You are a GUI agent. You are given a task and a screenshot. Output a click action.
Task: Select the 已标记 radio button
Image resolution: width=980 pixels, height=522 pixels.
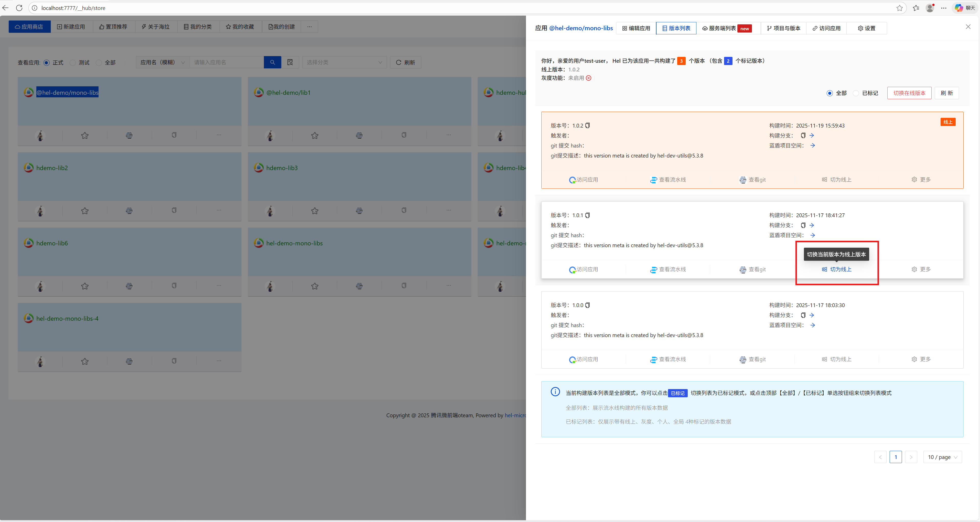tap(856, 93)
